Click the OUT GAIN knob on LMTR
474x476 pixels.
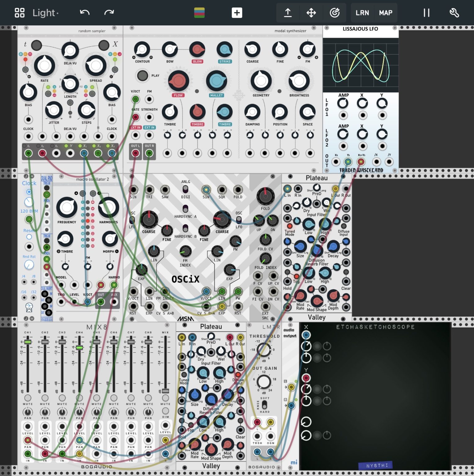pyautogui.click(x=264, y=382)
